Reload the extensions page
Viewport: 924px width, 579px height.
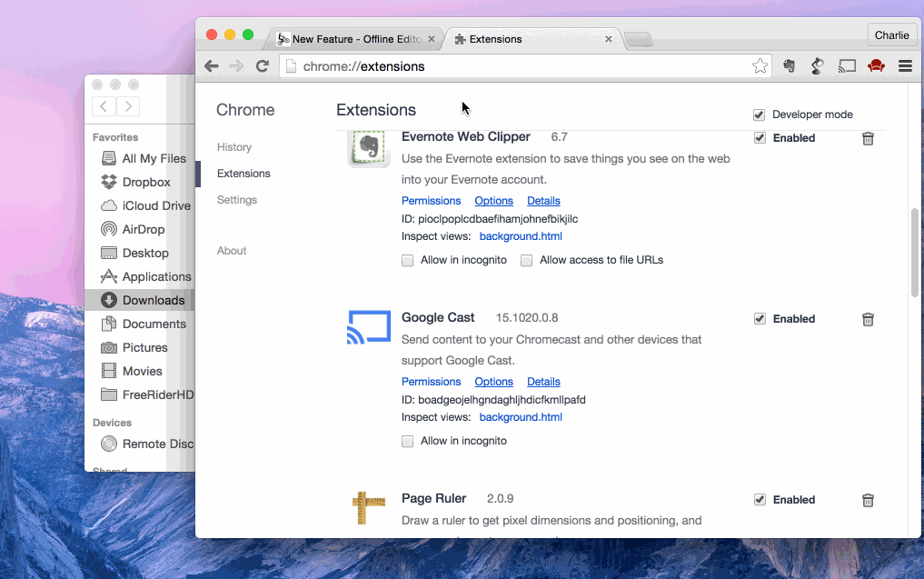tap(263, 66)
